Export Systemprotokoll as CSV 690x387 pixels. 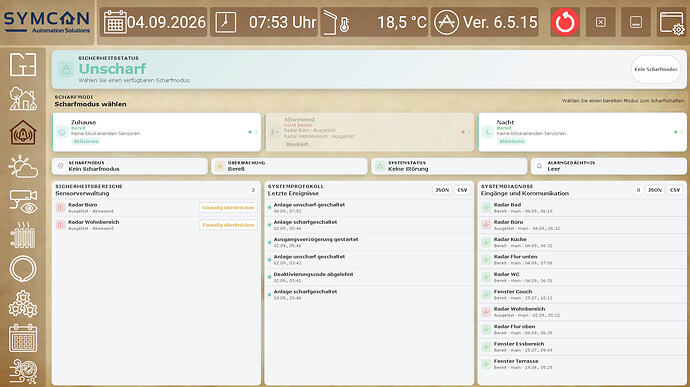point(462,190)
